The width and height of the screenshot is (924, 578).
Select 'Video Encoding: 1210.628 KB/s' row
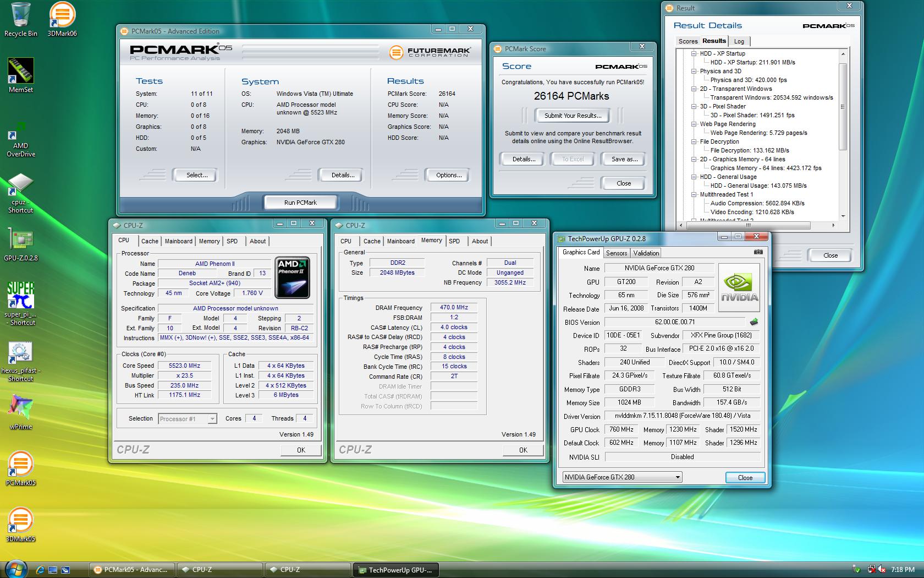pyautogui.click(x=752, y=212)
